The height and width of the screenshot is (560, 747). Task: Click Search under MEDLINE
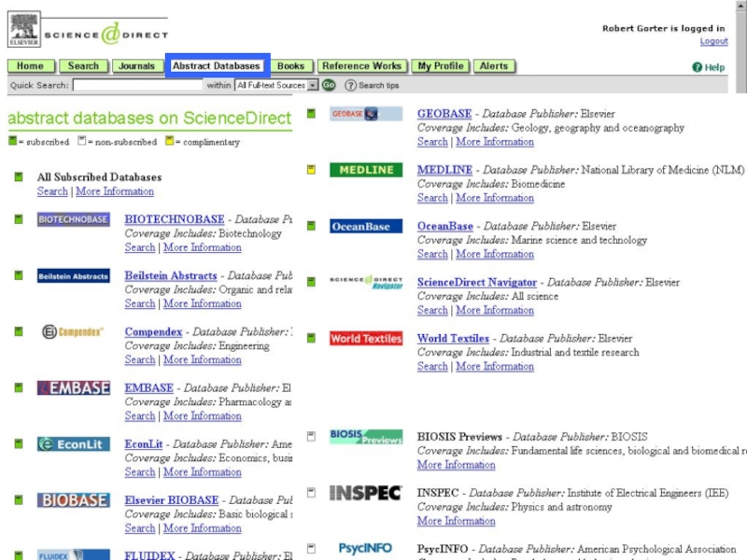[432, 198]
